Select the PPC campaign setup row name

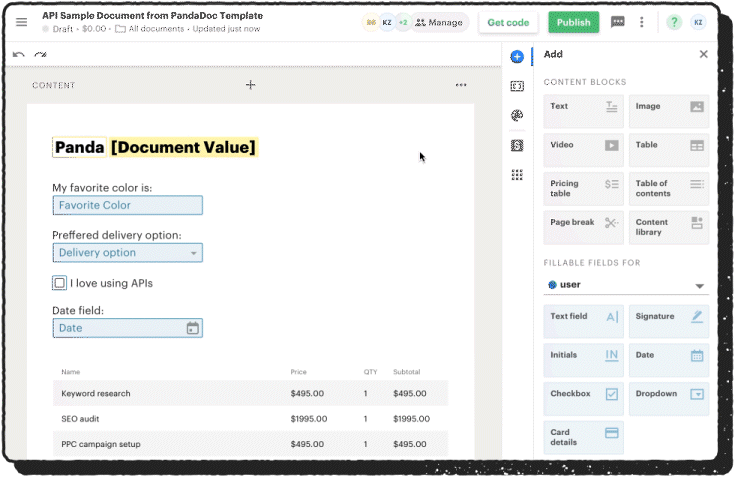pyautogui.click(x=101, y=444)
